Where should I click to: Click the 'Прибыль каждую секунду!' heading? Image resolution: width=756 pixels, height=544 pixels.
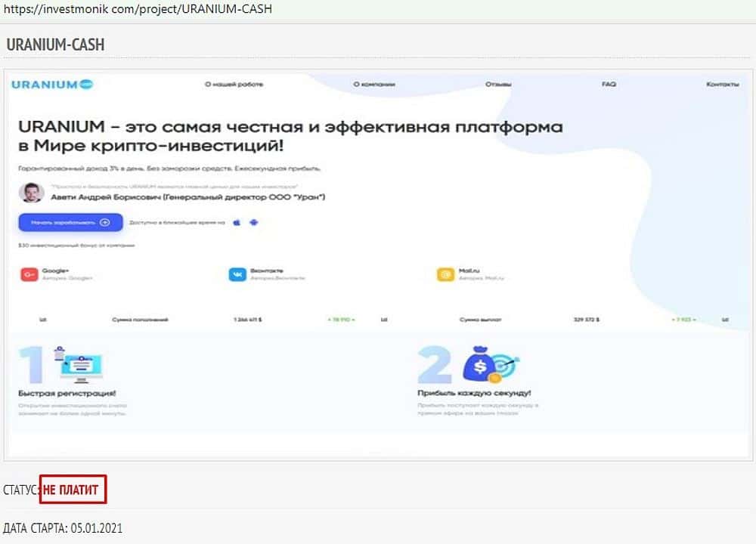pyautogui.click(x=475, y=393)
